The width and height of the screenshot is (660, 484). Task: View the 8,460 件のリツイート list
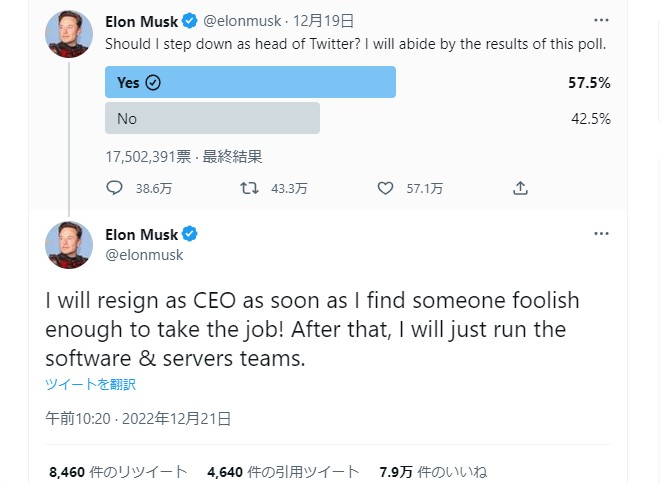(x=117, y=471)
